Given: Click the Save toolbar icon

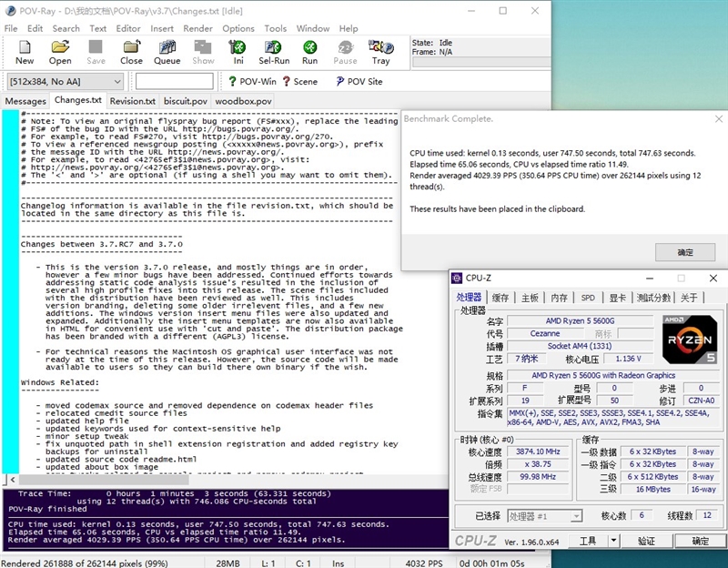Looking at the screenshot, I should click(x=96, y=47).
